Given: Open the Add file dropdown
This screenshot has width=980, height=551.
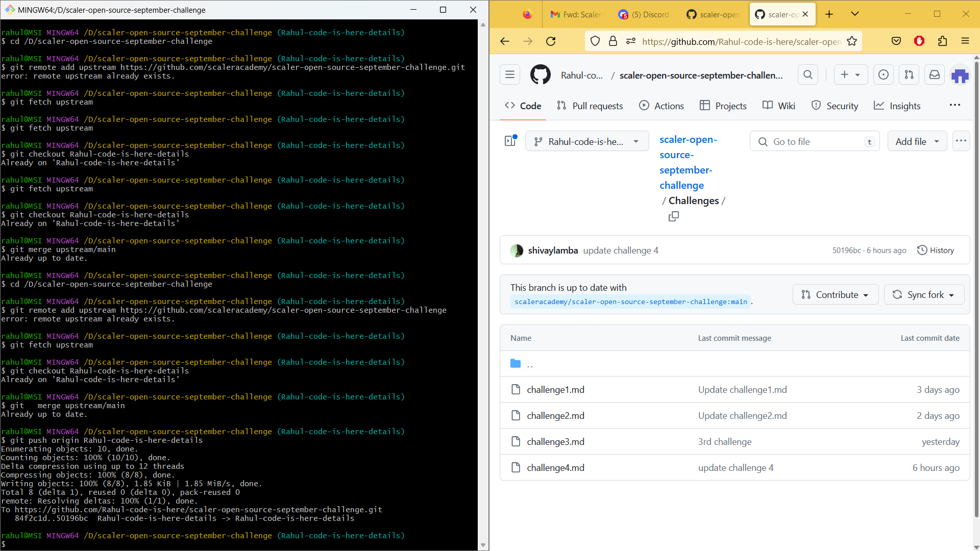Looking at the screenshot, I should pos(917,141).
